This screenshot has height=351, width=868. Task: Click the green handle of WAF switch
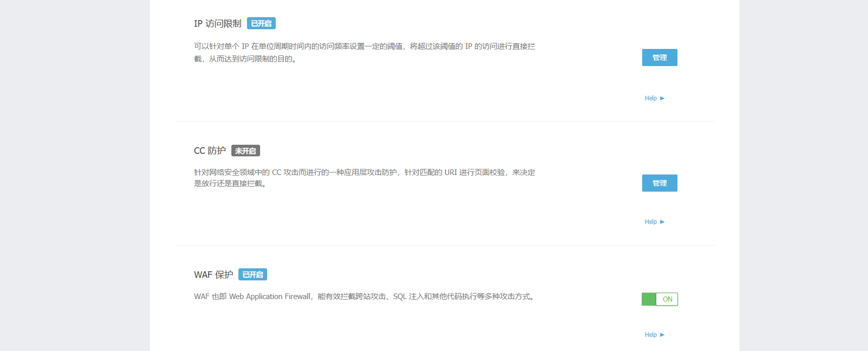click(x=649, y=299)
